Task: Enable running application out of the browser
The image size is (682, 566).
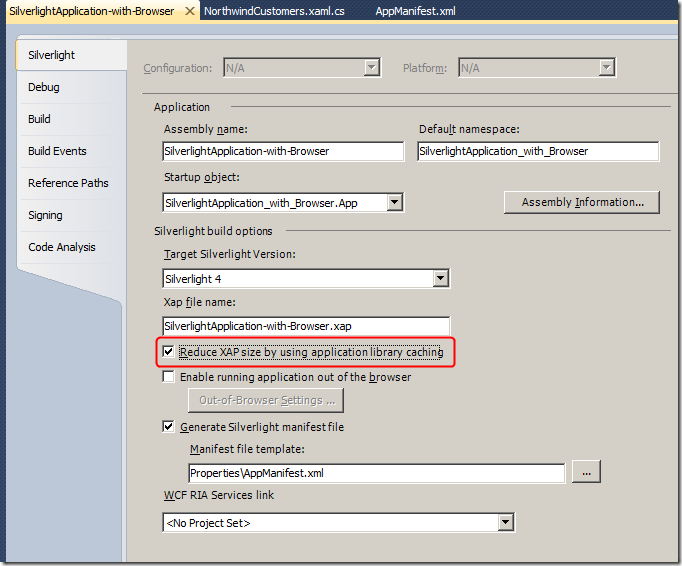Action: click(x=168, y=376)
